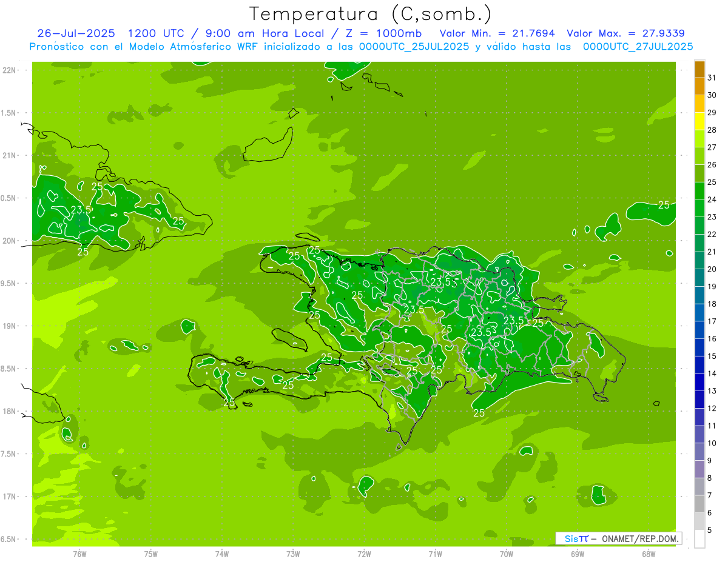The image size is (728, 562).
Task: Pick the dark blue swatch between 14 and 15
Action: point(699,364)
